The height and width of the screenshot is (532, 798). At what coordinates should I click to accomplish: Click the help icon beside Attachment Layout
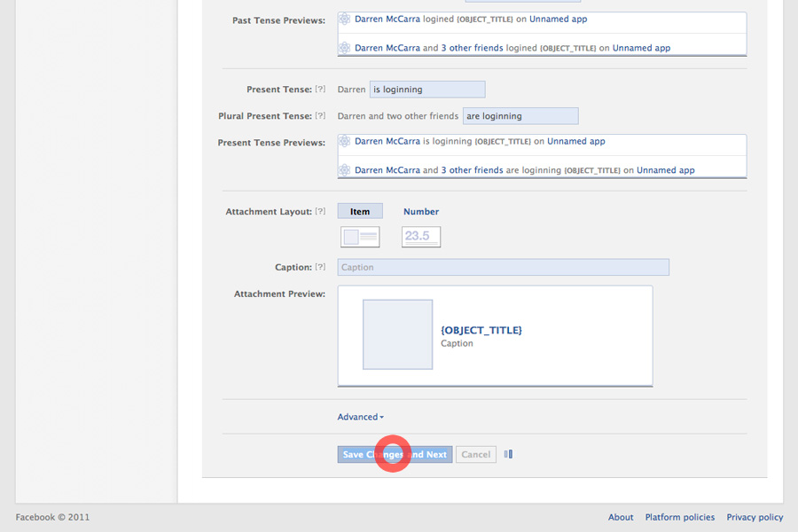[320, 212]
